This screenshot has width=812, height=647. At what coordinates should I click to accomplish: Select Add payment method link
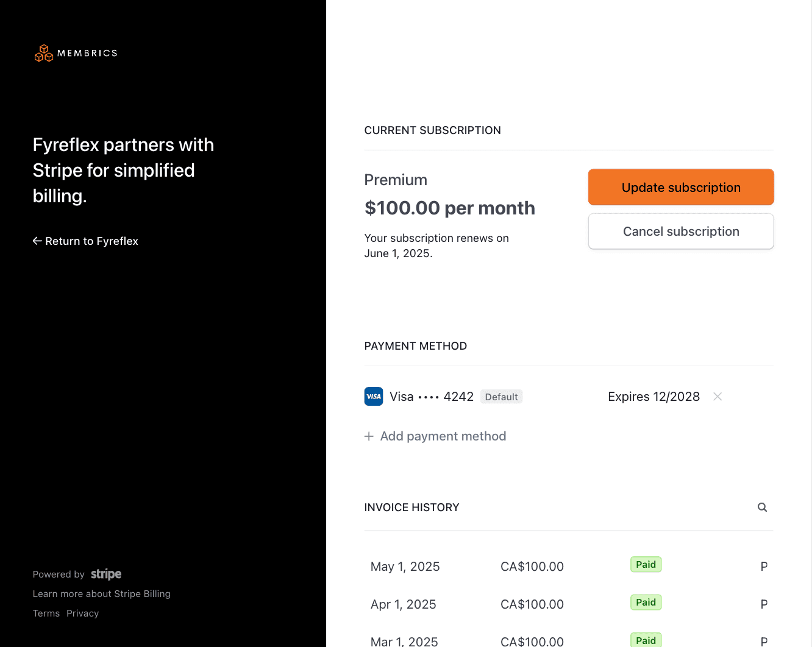pos(443,436)
